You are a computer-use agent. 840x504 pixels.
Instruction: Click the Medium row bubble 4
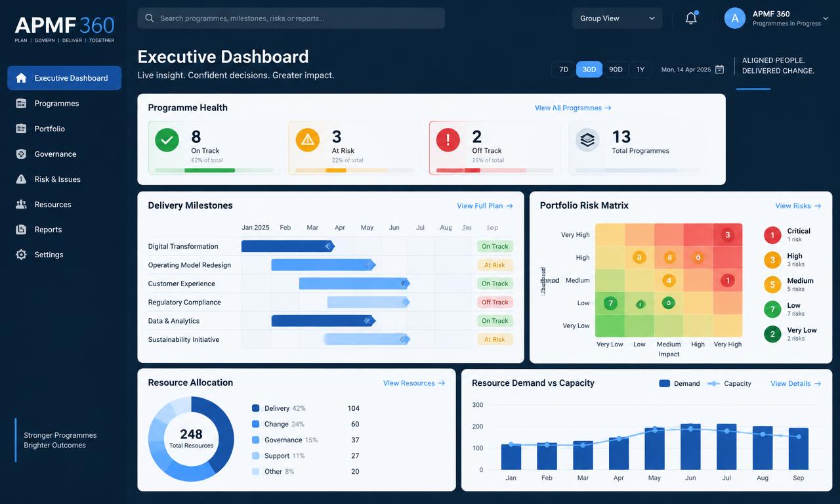click(x=669, y=281)
